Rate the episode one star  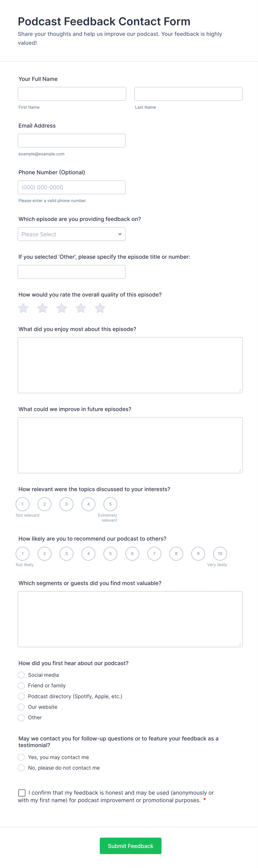point(23,308)
